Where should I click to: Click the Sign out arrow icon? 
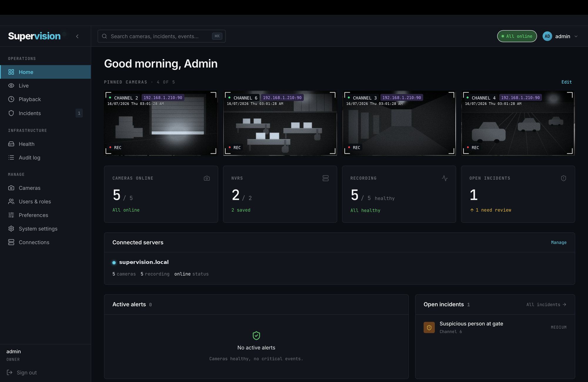coord(10,372)
